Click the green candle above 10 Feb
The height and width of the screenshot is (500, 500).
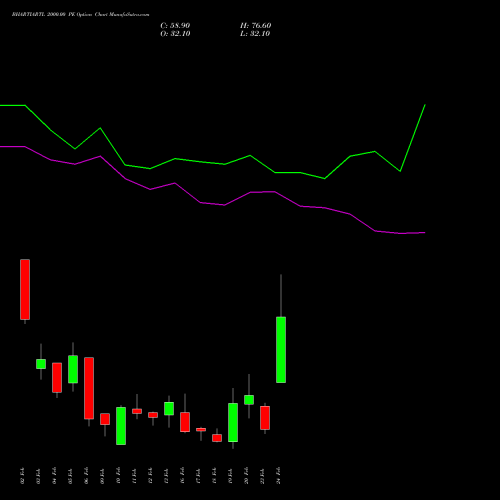tap(121, 426)
